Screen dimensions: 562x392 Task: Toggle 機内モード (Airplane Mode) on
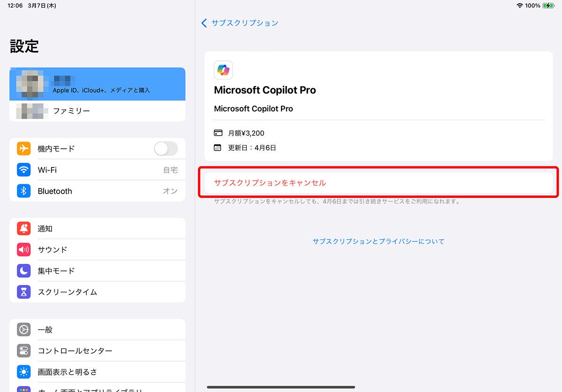165,148
